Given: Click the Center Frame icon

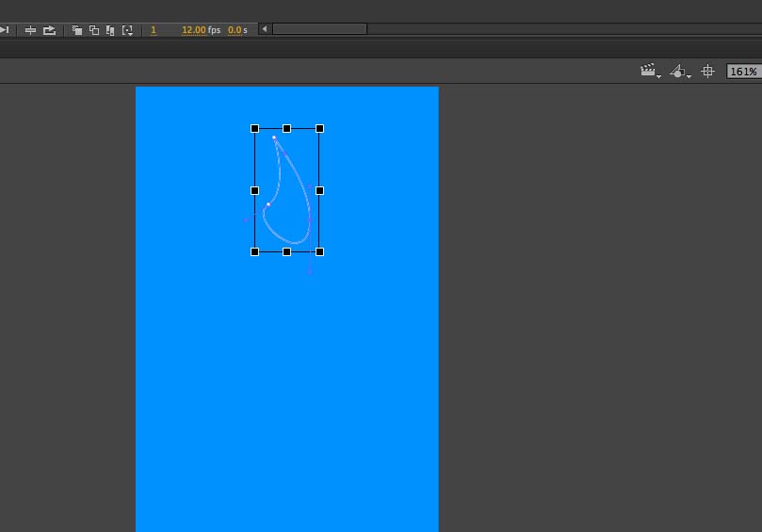Looking at the screenshot, I should 30,30.
